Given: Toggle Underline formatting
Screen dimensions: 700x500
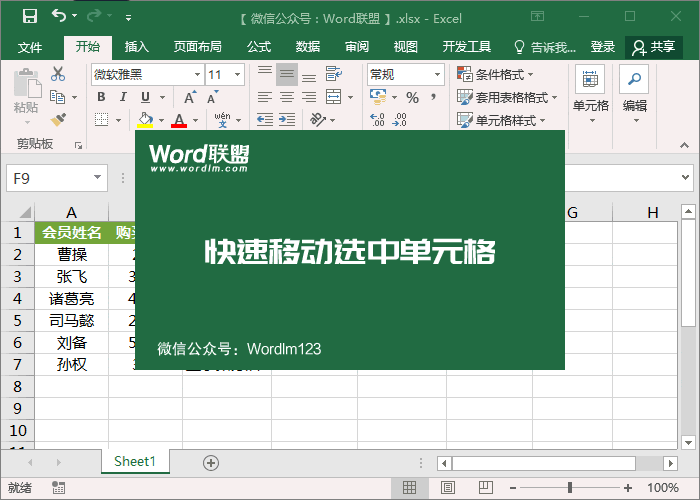Looking at the screenshot, I should [146, 97].
